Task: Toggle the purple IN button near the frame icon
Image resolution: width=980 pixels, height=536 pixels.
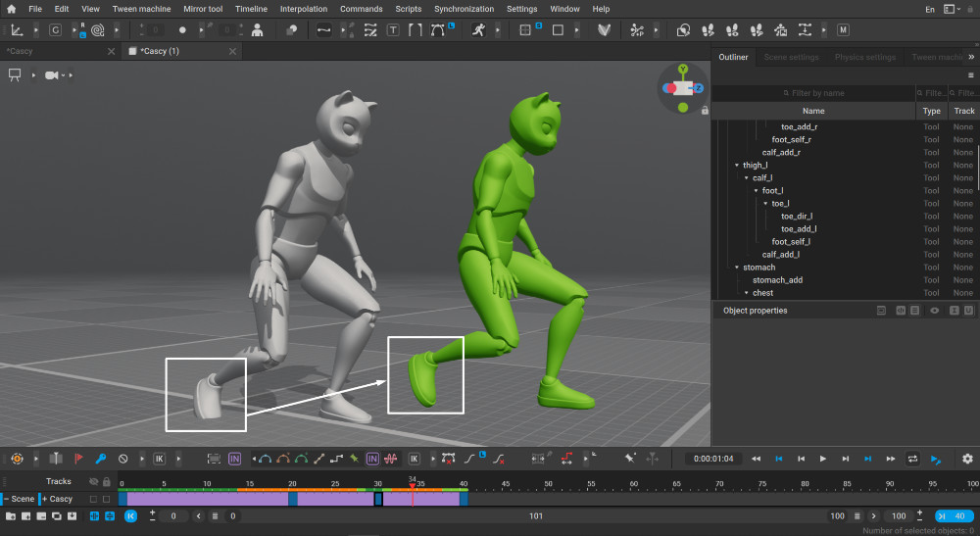Action: coord(234,459)
